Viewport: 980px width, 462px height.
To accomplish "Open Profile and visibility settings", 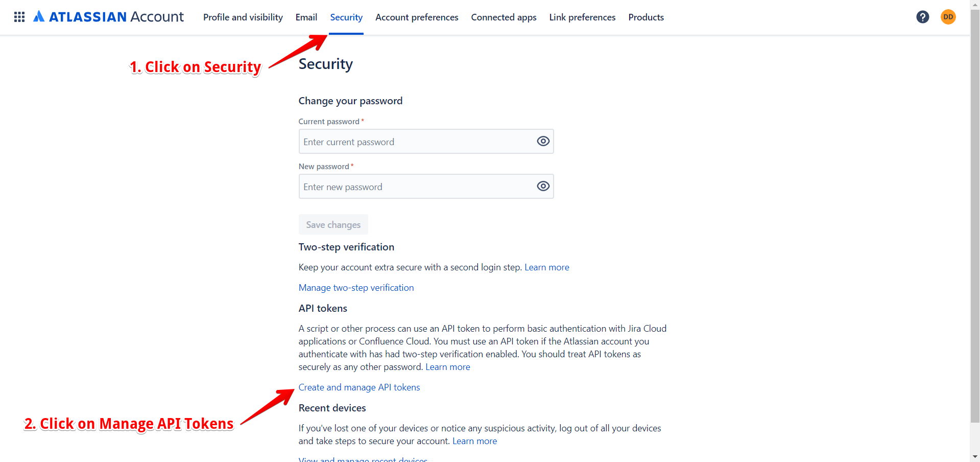I will pos(243,17).
